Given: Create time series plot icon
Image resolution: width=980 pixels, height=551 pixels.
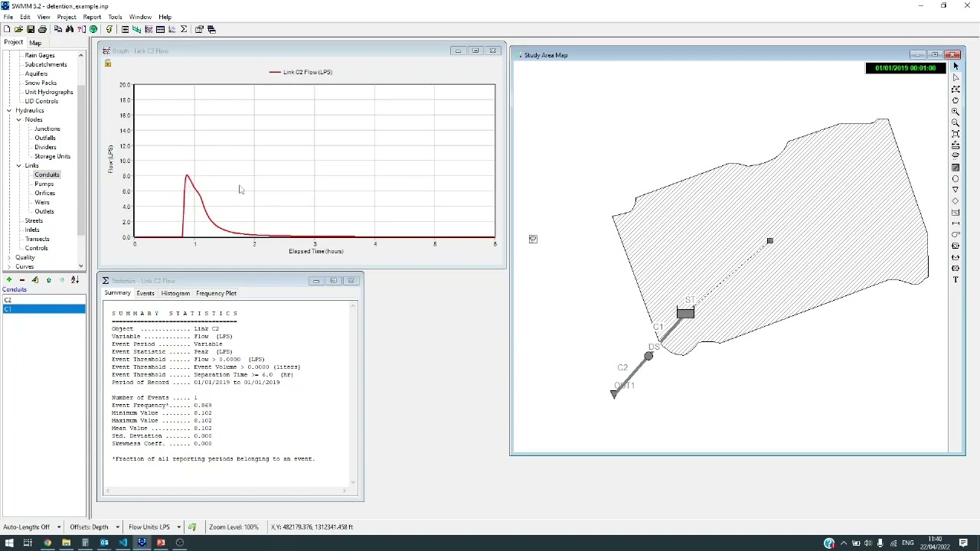Looking at the screenshot, I should click(149, 29).
